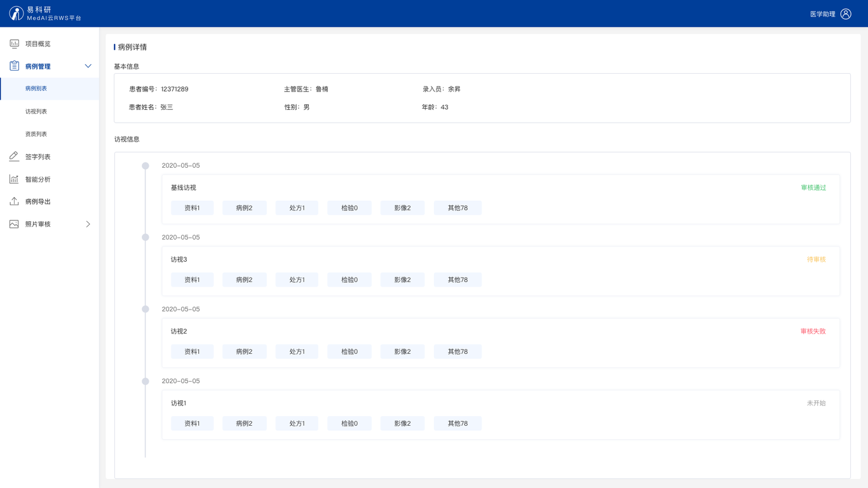Click the 易科研 logo icon
Image resolution: width=868 pixels, height=488 pixels.
17,13
